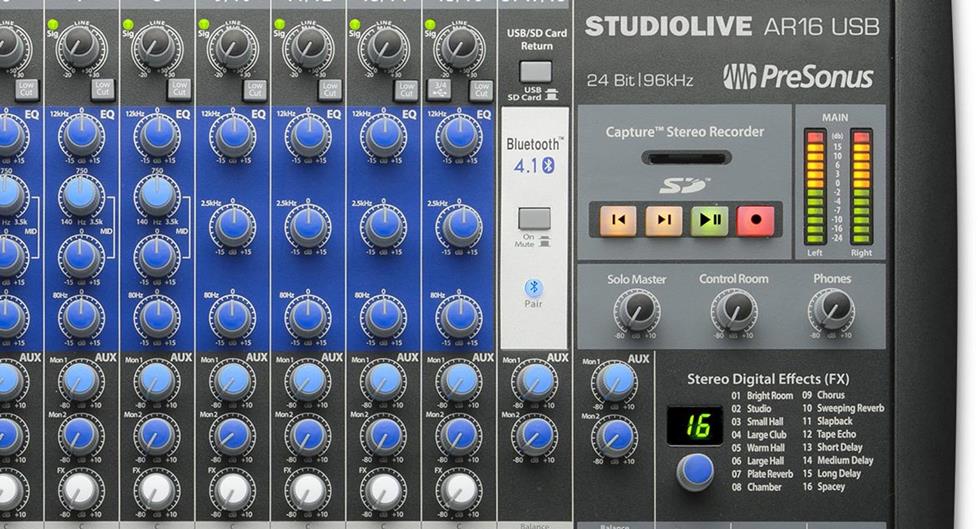Click the green Sig LED on channel 11/12
Viewport: 978px width, 529px height.
[279, 24]
